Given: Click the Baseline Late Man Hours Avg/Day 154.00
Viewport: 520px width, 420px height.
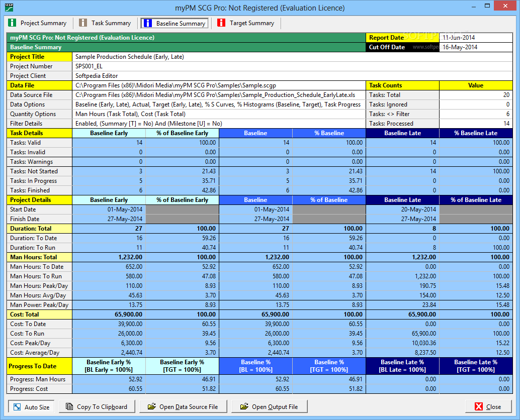Looking at the screenshot, I should click(x=403, y=295).
